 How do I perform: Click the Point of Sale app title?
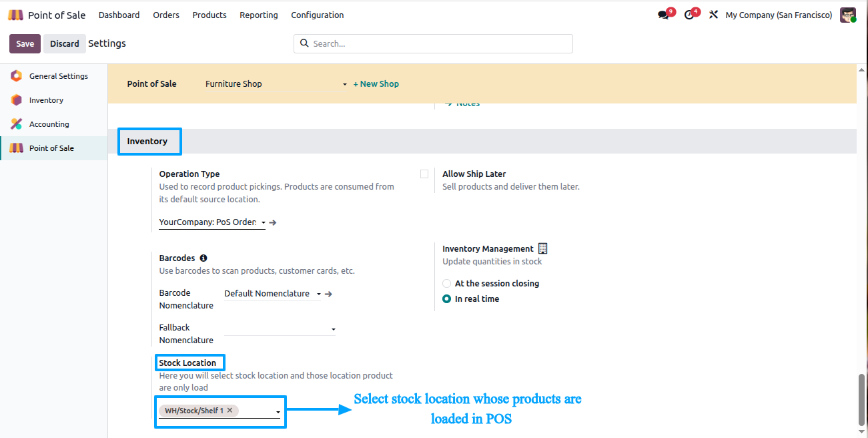click(x=57, y=15)
